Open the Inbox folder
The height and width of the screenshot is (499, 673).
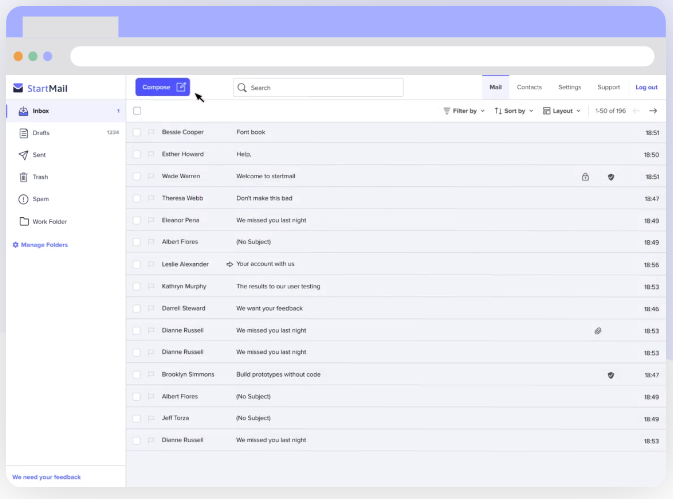[40, 111]
